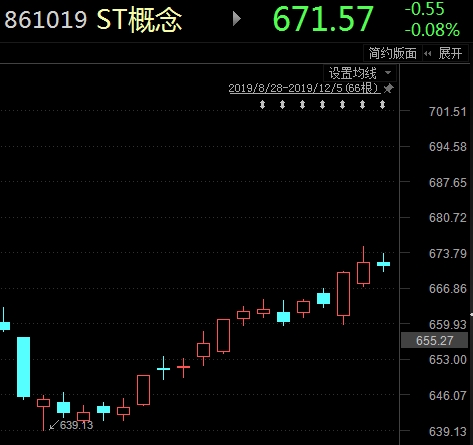This screenshot has height=445, width=473.
Task: Click the third up-down arrow marker
Action: [x=302, y=105]
